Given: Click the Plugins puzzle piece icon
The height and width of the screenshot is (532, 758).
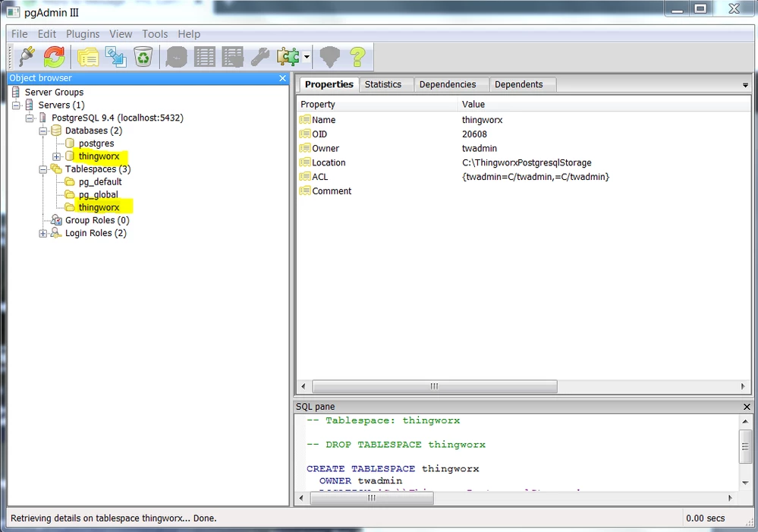Looking at the screenshot, I should [x=288, y=57].
